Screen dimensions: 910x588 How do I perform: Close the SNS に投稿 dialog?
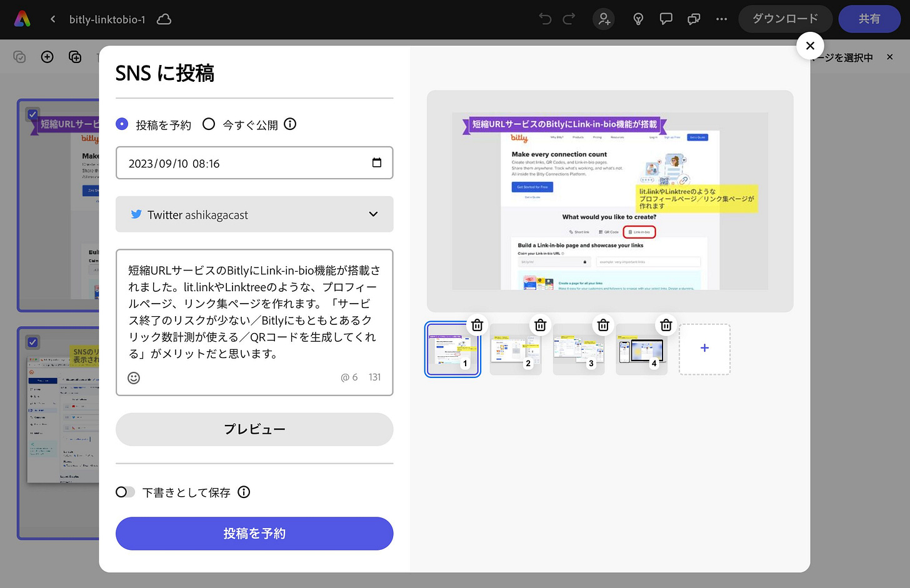point(810,46)
